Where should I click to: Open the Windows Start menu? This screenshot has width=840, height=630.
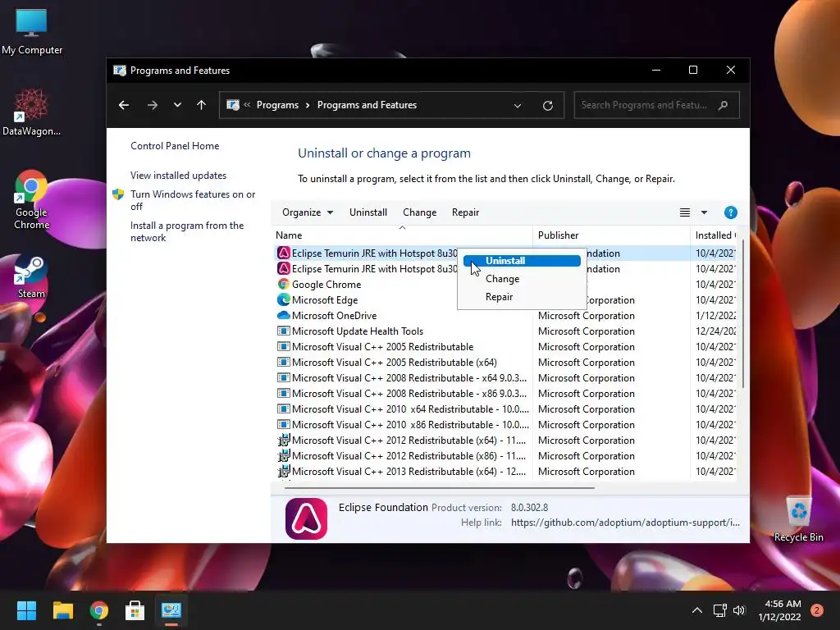[26, 610]
